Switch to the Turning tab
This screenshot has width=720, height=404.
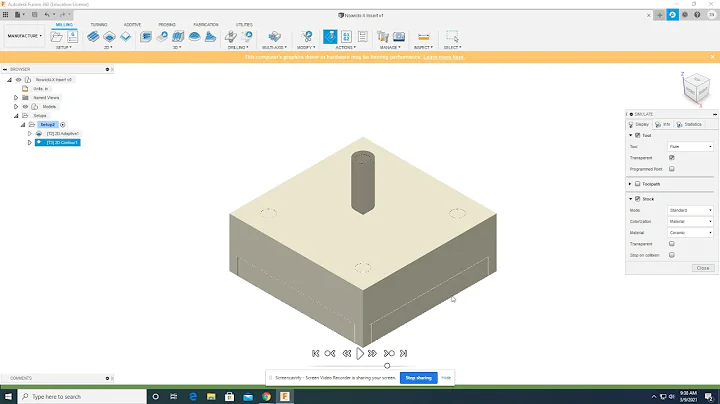[99, 24]
